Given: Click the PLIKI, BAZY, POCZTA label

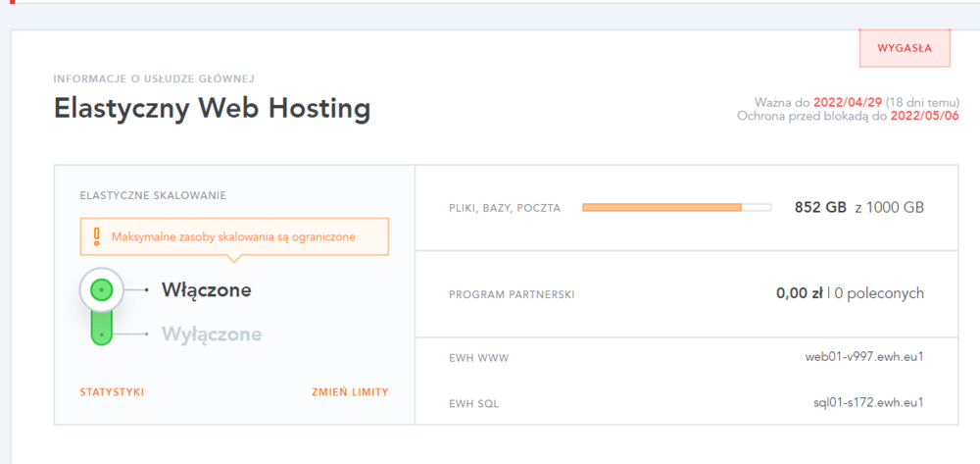Looking at the screenshot, I should [x=504, y=208].
